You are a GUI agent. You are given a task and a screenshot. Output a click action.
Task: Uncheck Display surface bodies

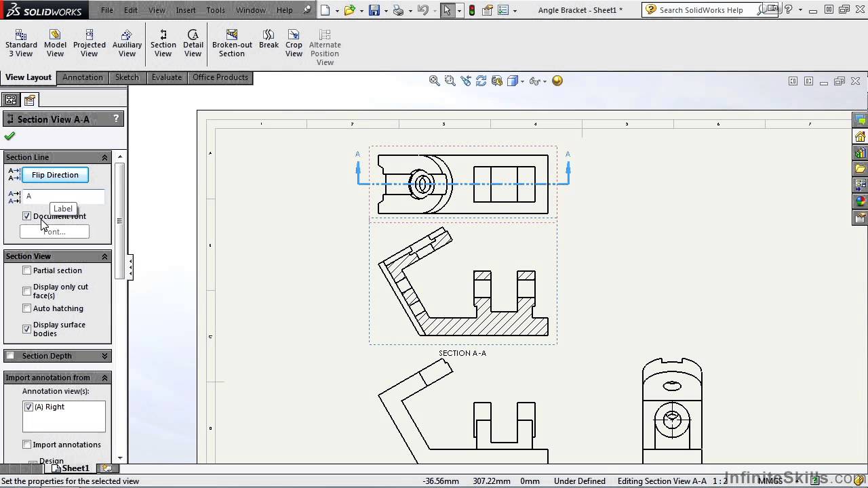click(x=26, y=329)
